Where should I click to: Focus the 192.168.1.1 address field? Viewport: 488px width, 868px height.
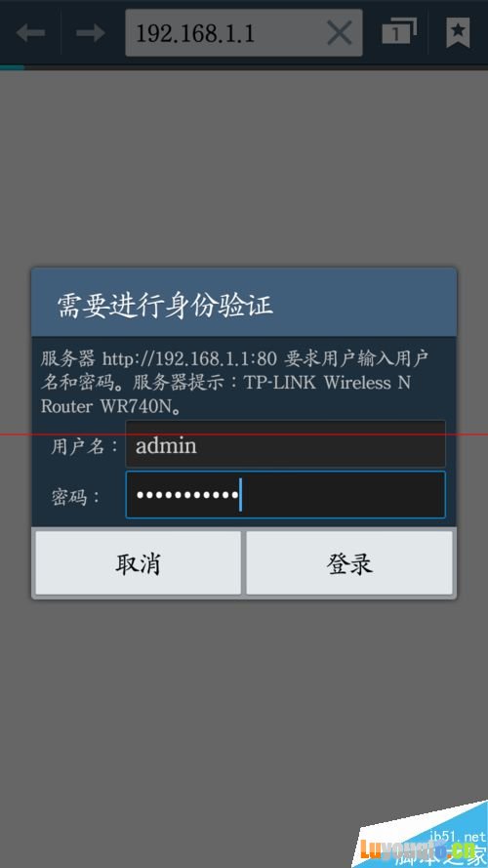click(x=243, y=32)
